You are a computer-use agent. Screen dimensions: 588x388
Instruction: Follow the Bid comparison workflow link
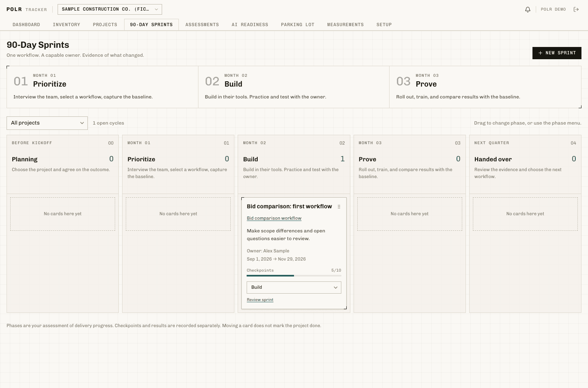[x=274, y=219]
